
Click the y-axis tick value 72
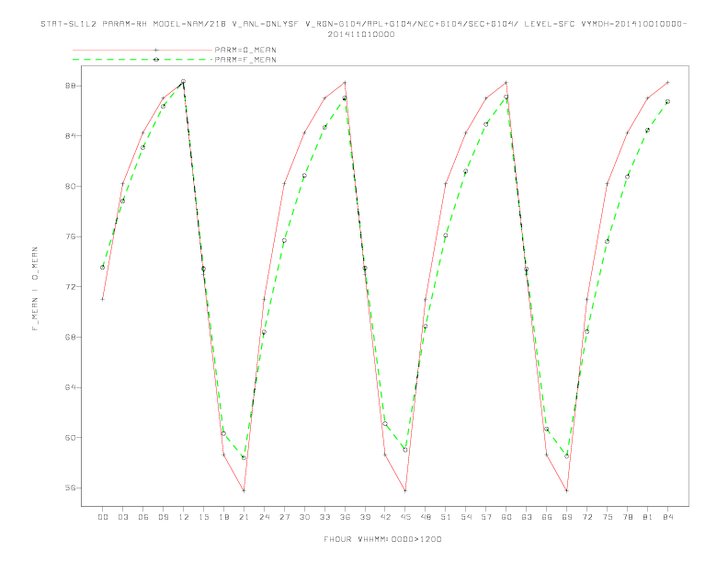[70, 287]
